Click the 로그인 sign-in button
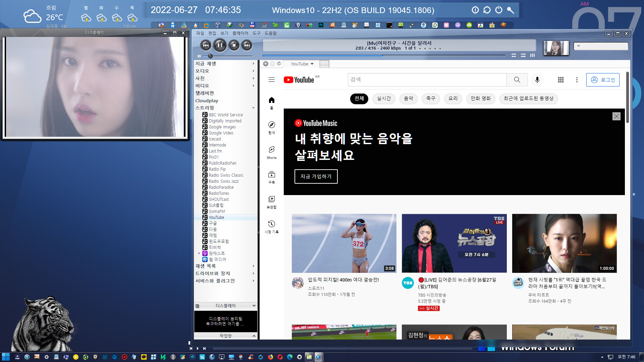This screenshot has width=644, height=362. pyautogui.click(x=603, y=80)
